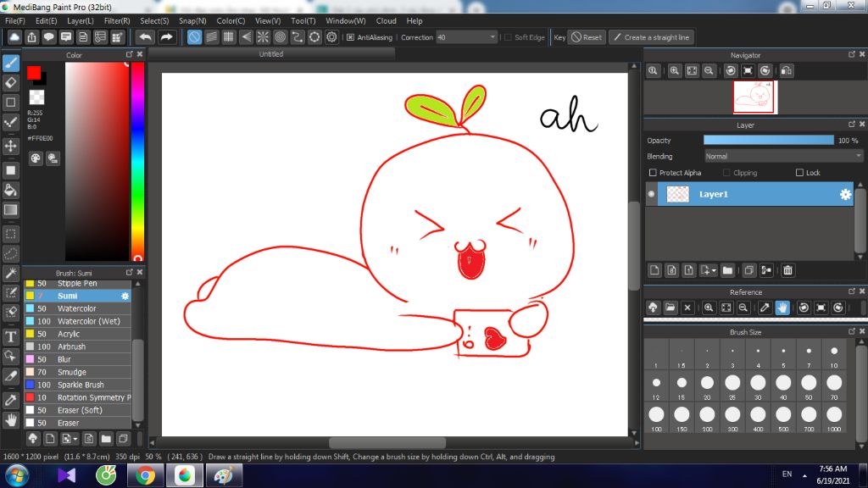The image size is (868, 488).
Task: Open the Cloud menu
Action: [x=386, y=21]
